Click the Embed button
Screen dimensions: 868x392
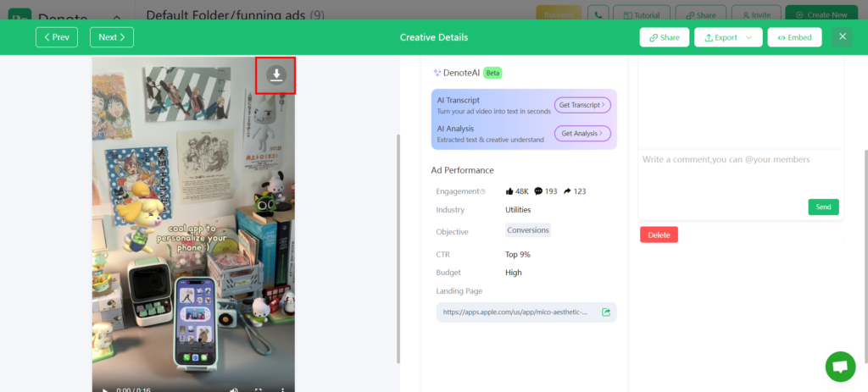click(x=794, y=37)
